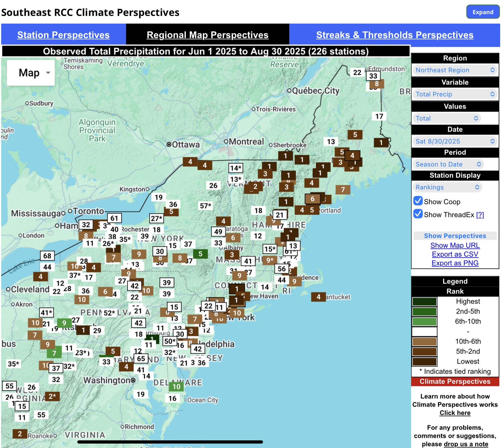Open the Sat 8/30/2025 date dropdown
The height and width of the screenshot is (448, 504).
pos(455,141)
